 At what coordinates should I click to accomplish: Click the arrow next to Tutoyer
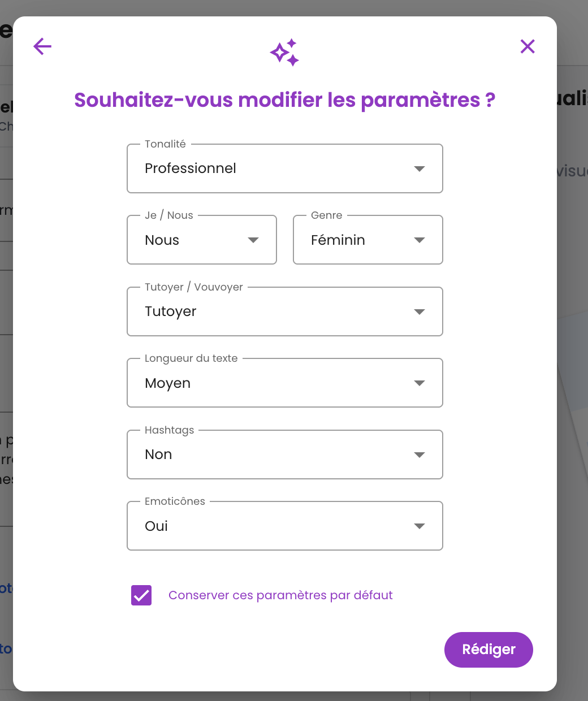pos(420,312)
